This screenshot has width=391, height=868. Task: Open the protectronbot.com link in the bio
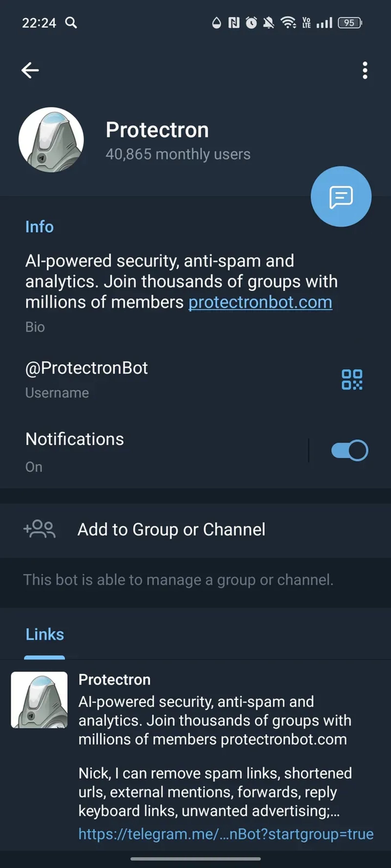coord(260,302)
